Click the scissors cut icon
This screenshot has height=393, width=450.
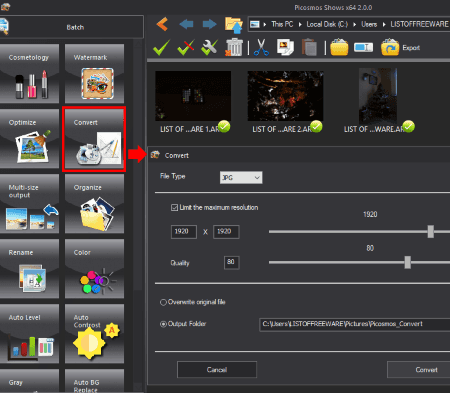[x=261, y=47]
